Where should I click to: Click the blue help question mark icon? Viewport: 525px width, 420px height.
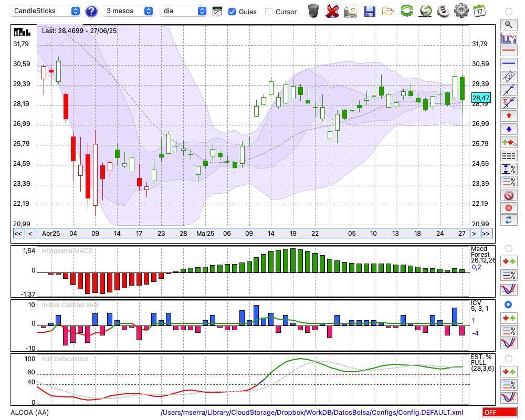[x=91, y=11]
